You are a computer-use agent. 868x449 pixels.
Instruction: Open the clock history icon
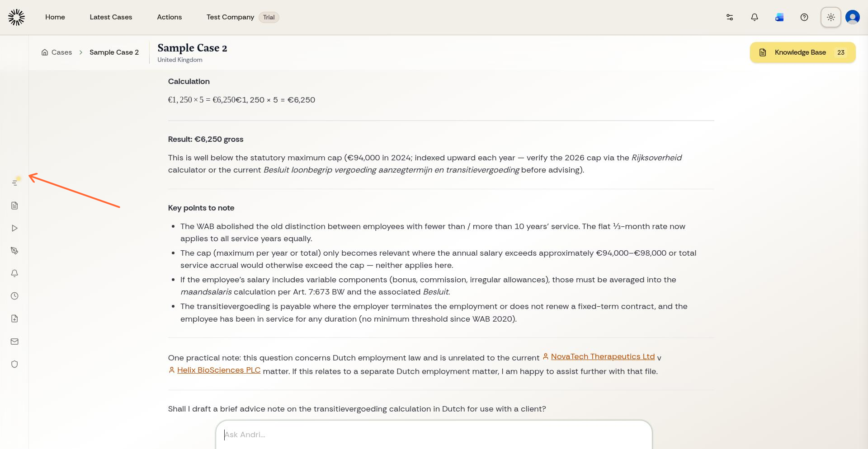pyautogui.click(x=14, y=296)
